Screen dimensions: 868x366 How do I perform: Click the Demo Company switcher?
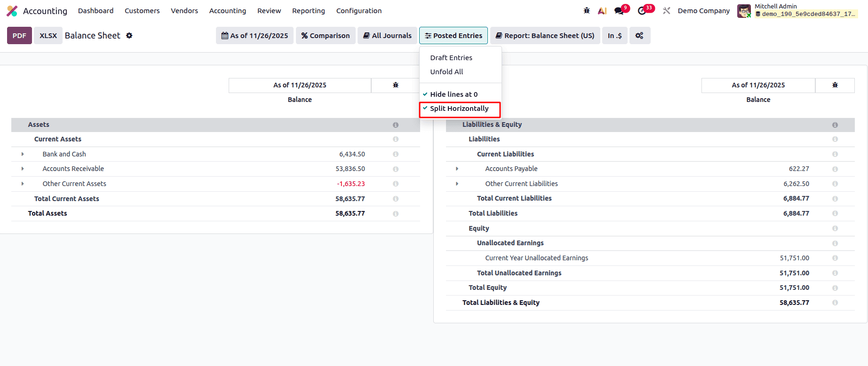tap(704, 11)
